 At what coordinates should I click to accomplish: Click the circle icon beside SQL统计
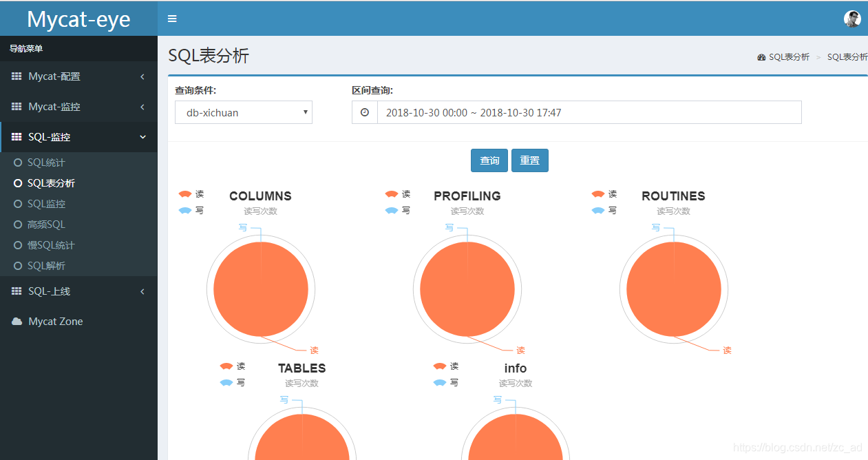coord(18,163)
